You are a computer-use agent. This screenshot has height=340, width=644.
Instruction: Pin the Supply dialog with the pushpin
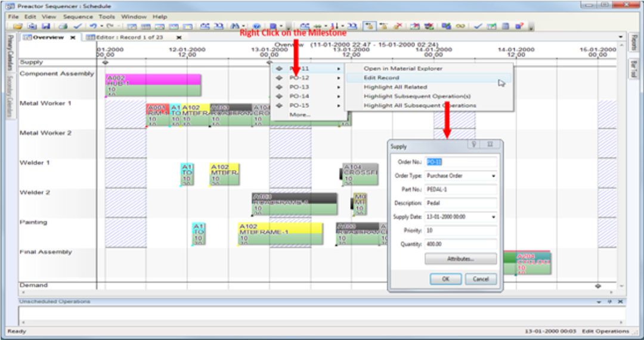[474, 144]
